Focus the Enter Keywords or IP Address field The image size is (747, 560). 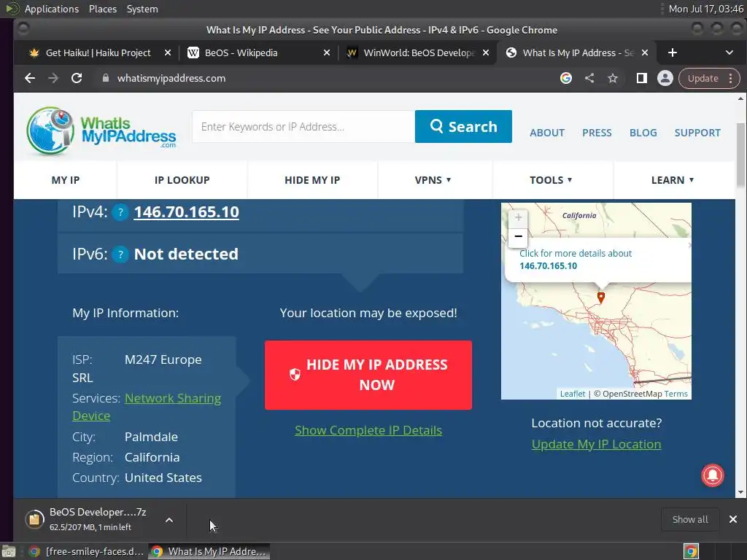(x=303, y=127)
